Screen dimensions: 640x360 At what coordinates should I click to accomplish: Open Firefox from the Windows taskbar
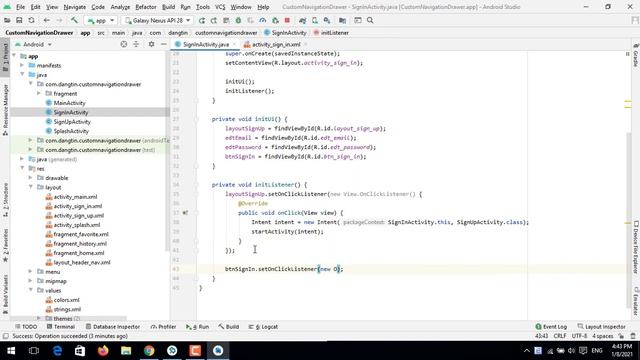tap(103, 351)
